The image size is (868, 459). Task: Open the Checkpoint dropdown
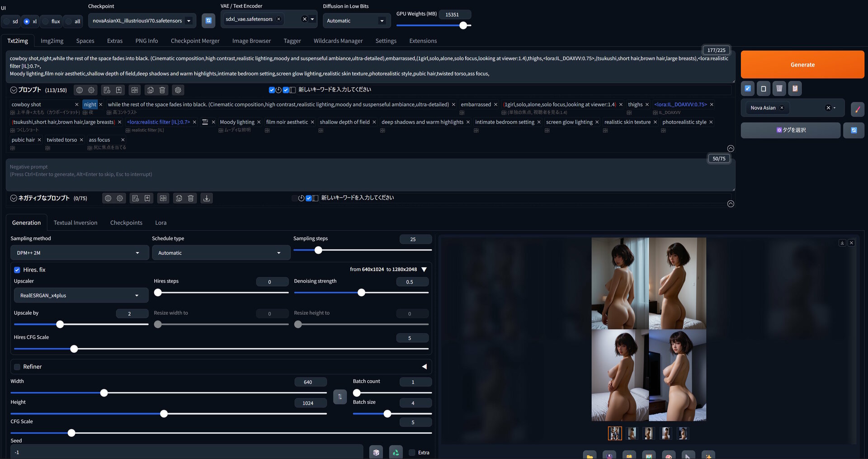pyautogui.click(x=142, y=21)
